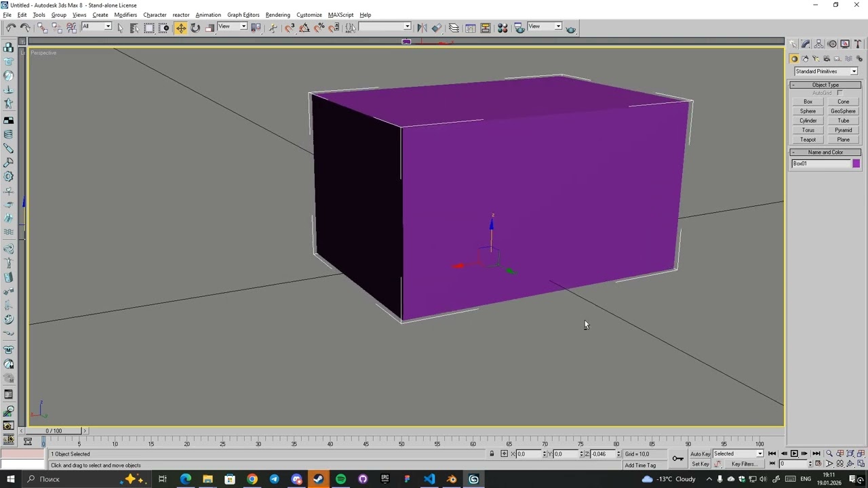Open the Graph Editors menu

click(x=243, y=15)
